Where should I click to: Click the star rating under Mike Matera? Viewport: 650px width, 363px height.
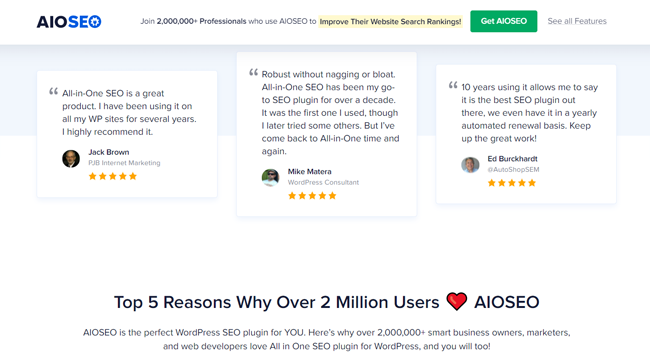312,196
